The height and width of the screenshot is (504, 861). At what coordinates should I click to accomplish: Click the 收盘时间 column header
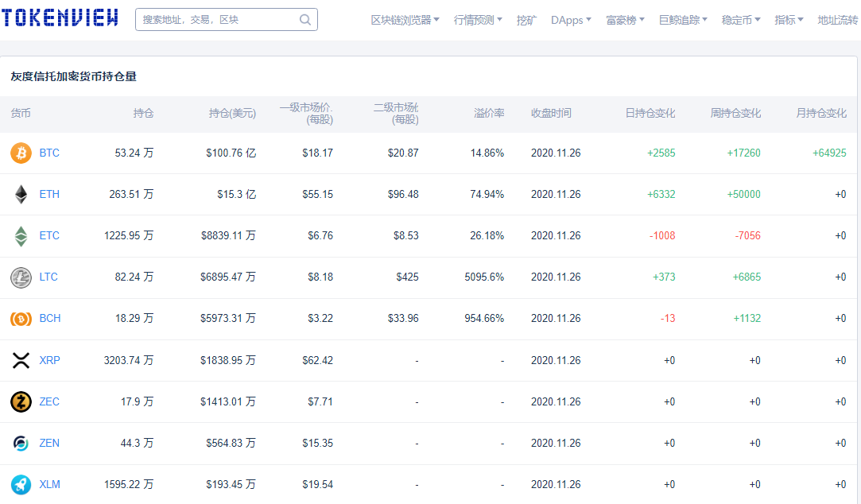[551, 113]
